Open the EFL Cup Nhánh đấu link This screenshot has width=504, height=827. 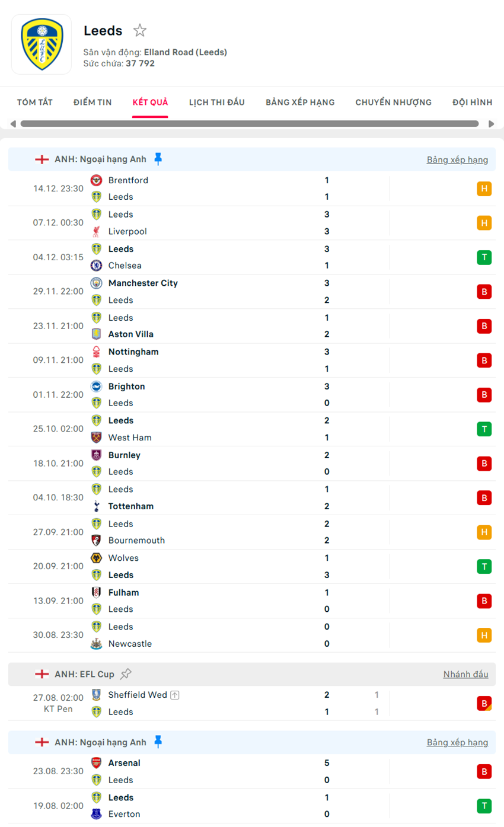tap(465, 674)
